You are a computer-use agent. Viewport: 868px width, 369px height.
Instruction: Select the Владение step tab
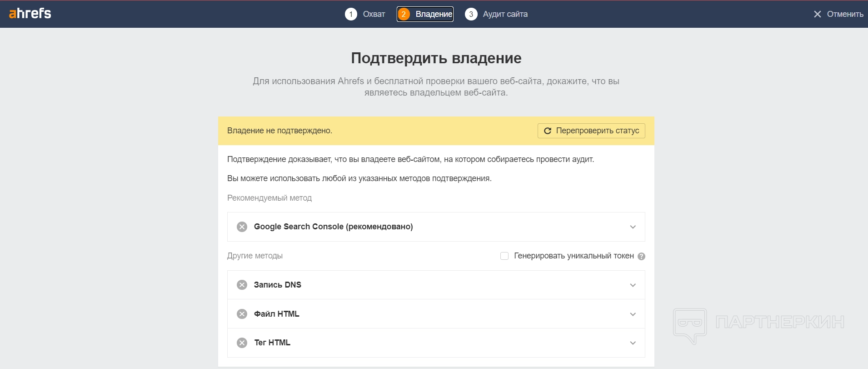pos(434,14)
